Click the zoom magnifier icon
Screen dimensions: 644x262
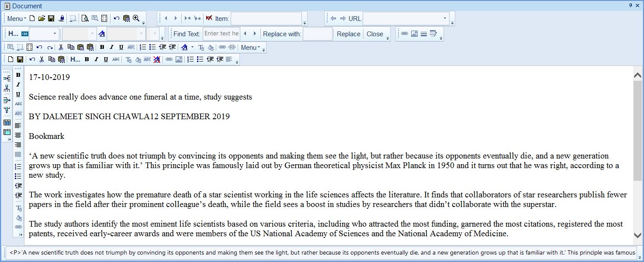136,18
